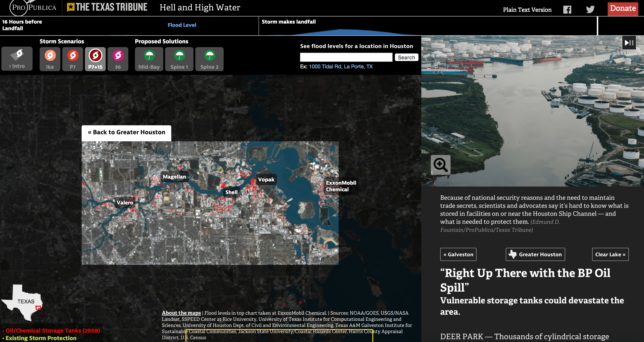Navigate to the Clear Lake section
The height and width of the screenshot is (342, 644).
pyautogui.click(x=610, y=254)
